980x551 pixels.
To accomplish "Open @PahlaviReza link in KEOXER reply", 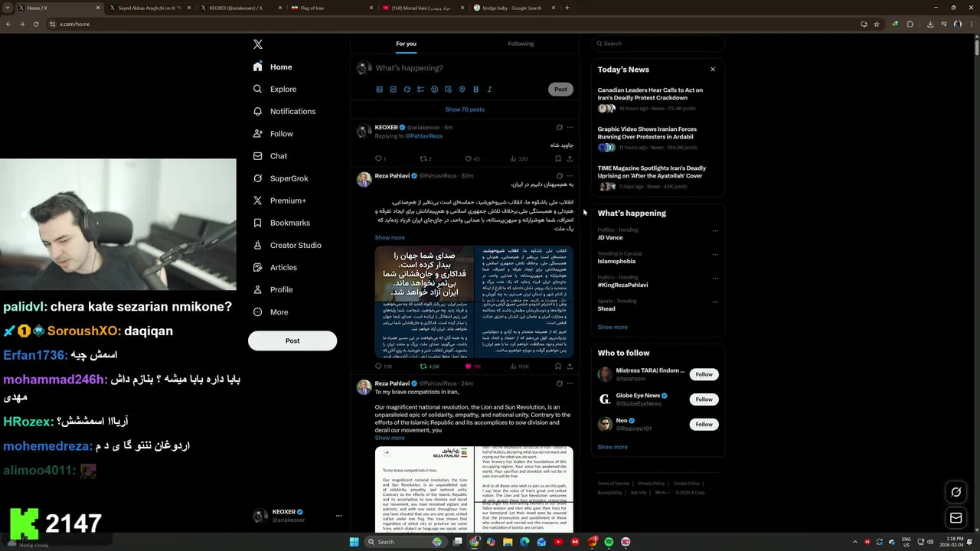I will 423,136.
